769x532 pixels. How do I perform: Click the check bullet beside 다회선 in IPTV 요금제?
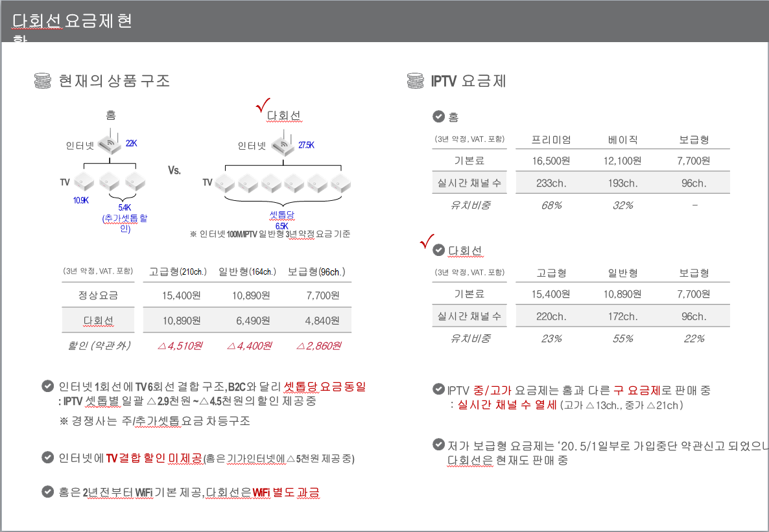438,250
